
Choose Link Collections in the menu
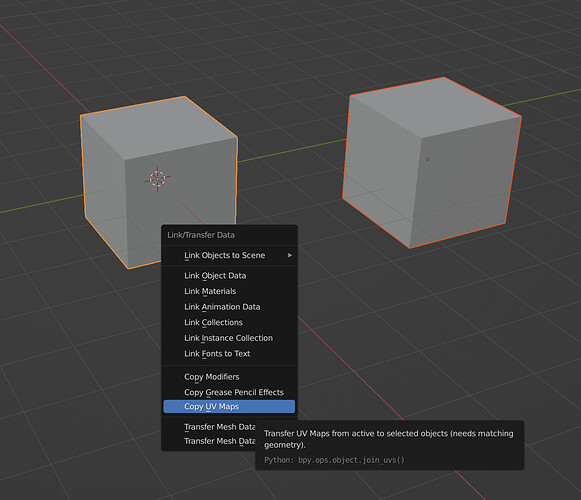point(229,322)
